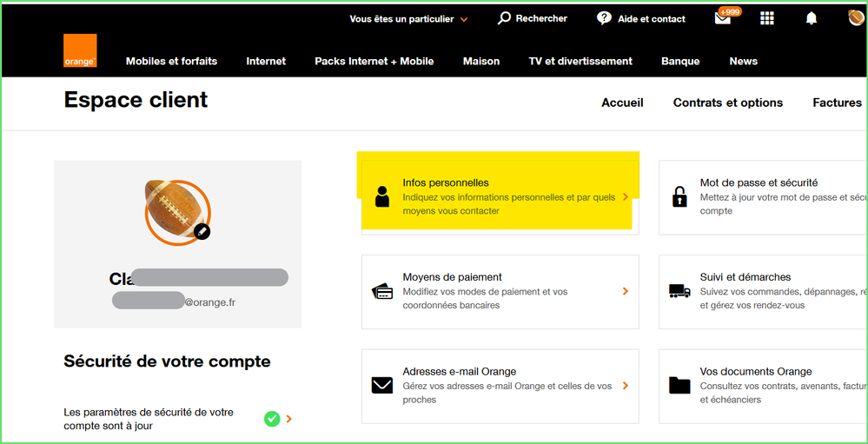Screen dimensions: 868x444
Task: Open the News menu
Action: point(744,61)
